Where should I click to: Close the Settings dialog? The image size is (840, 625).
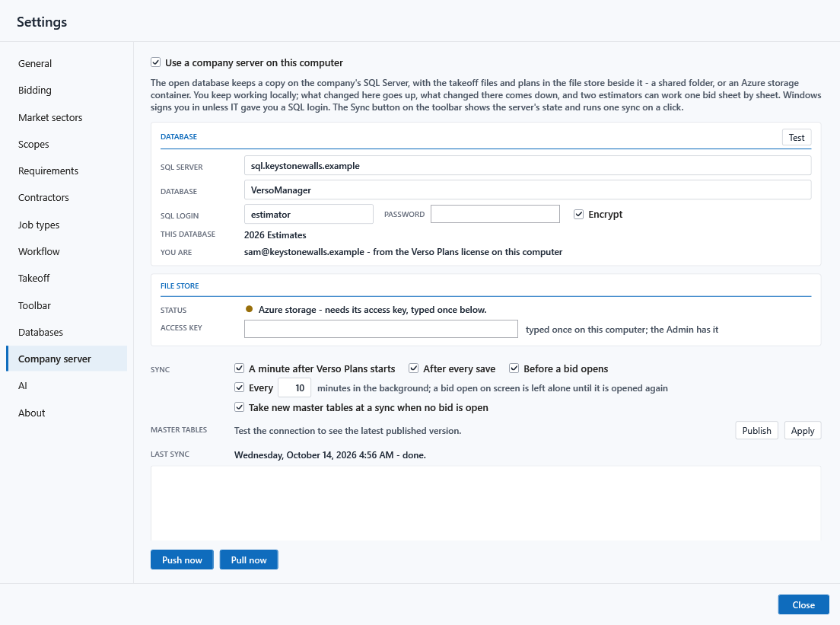[x=803, y=604]
